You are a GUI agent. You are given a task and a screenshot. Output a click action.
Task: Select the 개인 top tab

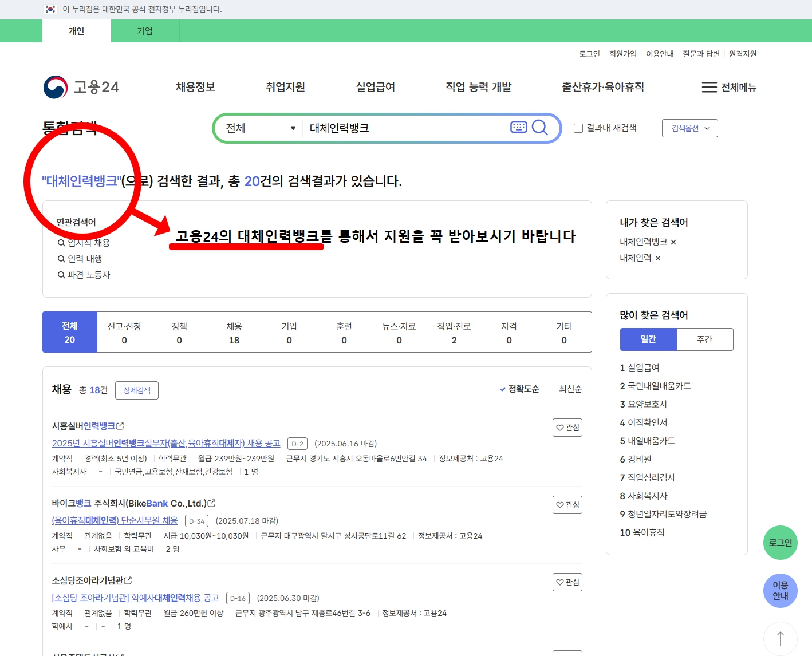point(76,31)
